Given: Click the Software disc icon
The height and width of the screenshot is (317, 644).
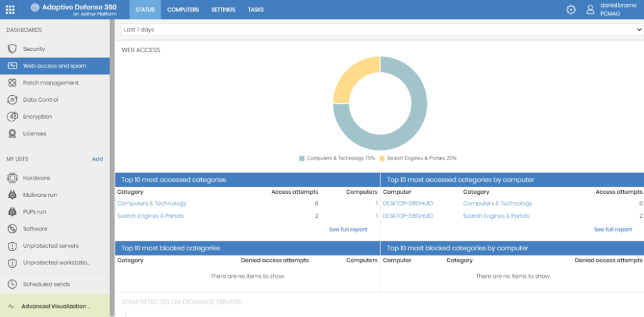Looking at the screenshot, I should point(13,229).
